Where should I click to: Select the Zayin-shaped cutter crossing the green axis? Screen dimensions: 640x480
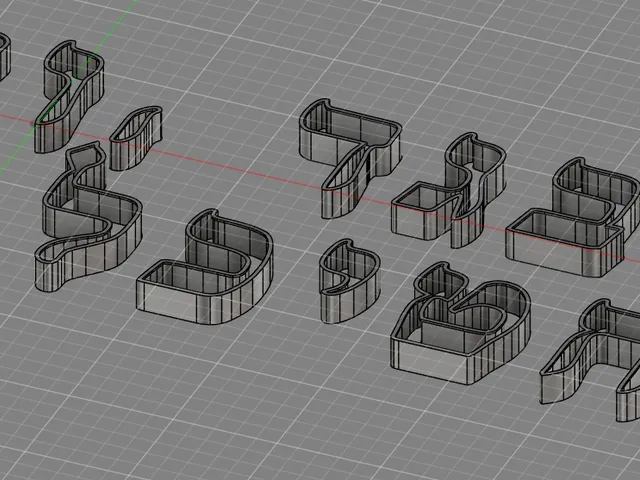coord(69,96)
